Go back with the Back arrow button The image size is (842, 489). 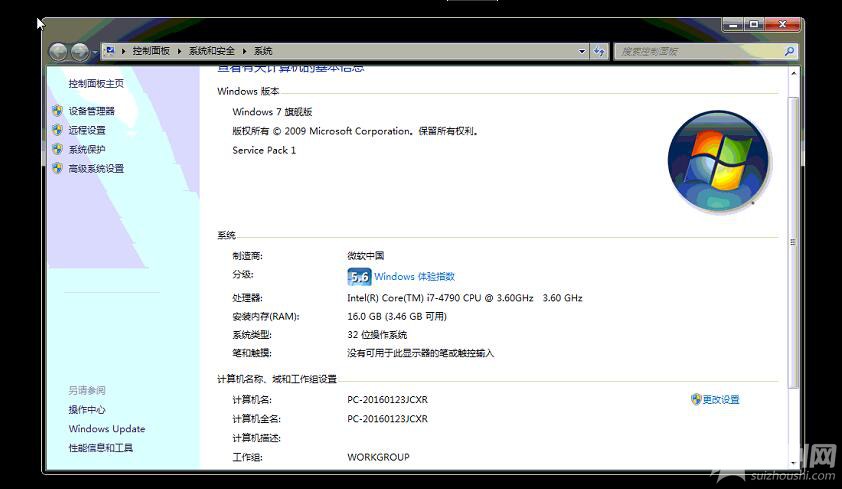58,52
